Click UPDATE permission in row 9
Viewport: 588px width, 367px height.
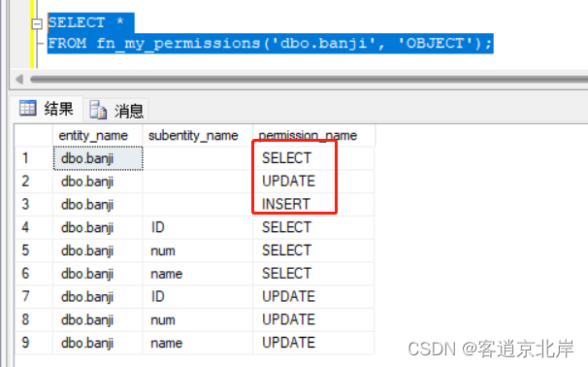click(x=313, y=343)
